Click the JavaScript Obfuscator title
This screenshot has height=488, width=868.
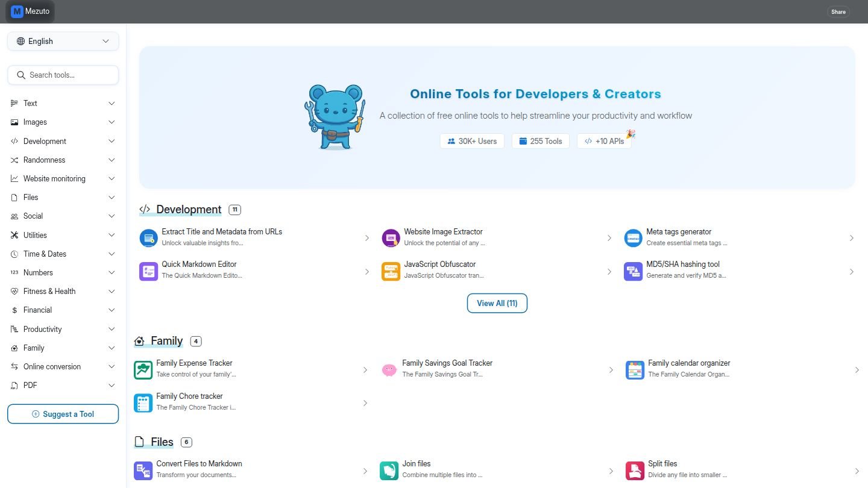pos(440,264)
